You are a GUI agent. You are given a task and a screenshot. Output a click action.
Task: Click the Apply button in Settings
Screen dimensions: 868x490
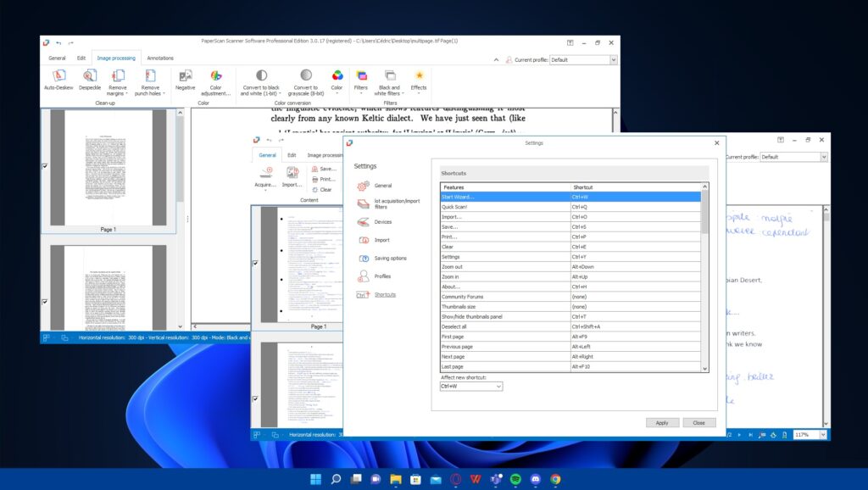click(x=662, y=422)
